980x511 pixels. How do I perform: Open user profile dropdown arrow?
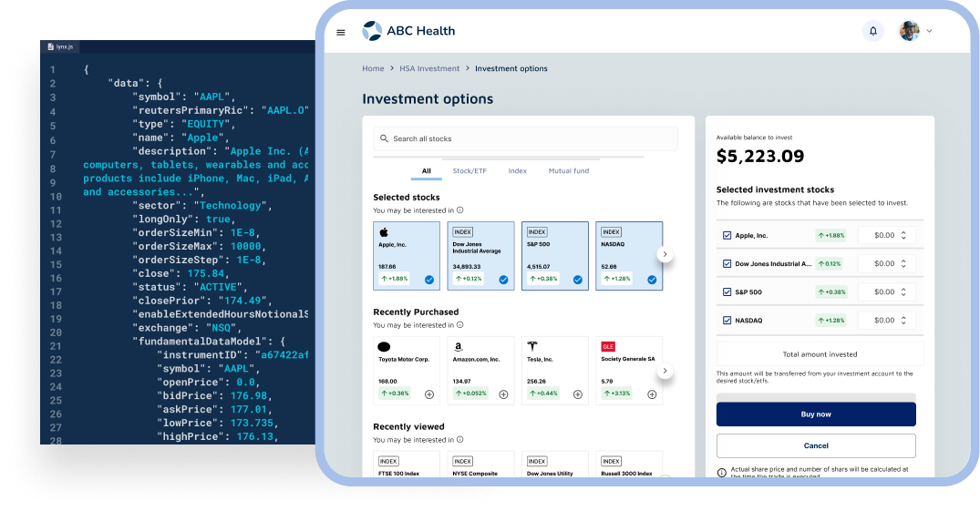[929, 31]
